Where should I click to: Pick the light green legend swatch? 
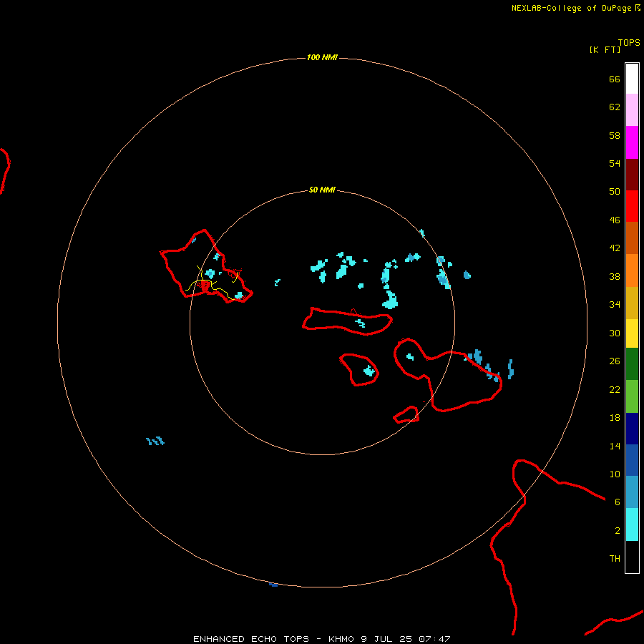632,396
